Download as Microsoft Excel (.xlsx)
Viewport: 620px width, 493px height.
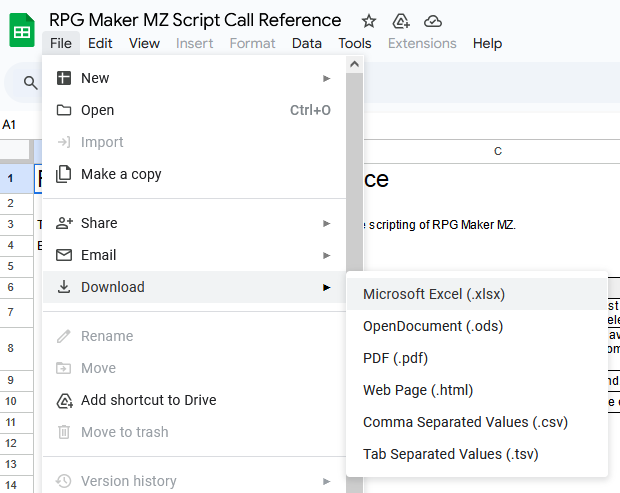[477, 294]
